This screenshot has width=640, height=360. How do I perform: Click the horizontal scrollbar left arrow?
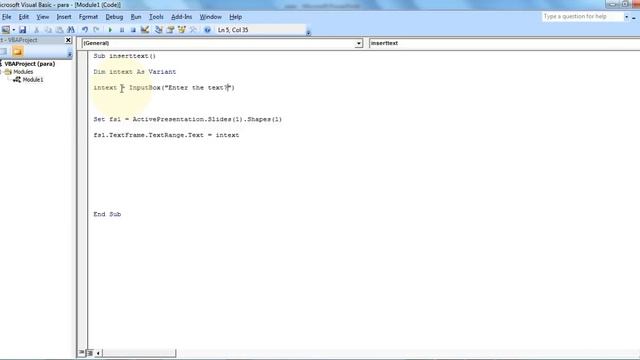tap(98, 353)
